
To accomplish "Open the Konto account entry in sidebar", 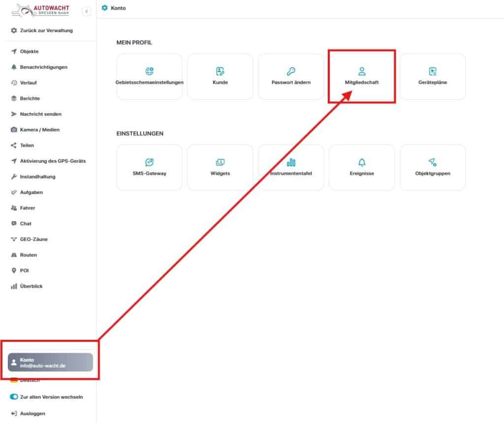I will coord(50,362).
